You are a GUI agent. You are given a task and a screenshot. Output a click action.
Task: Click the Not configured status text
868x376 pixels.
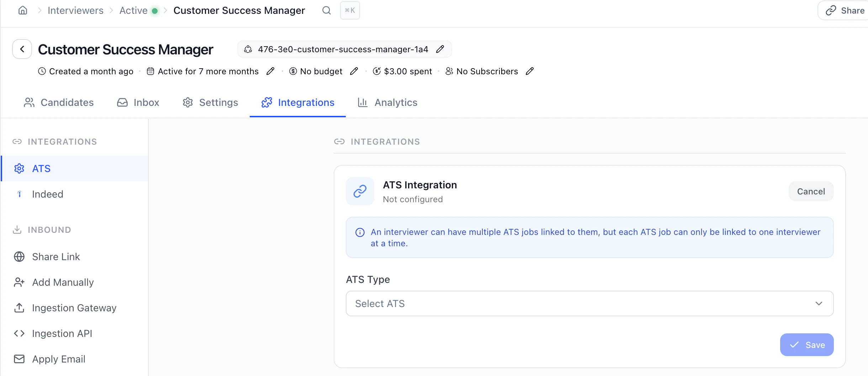point(413,199)
